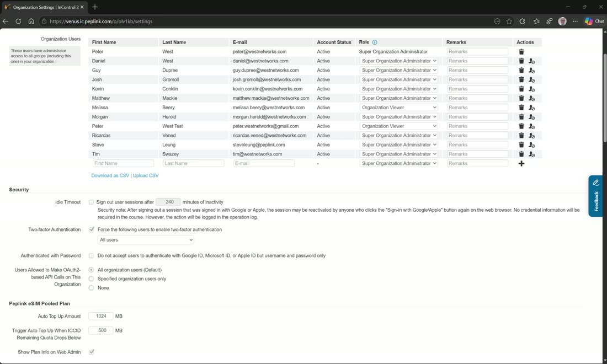Screen dimensions: 607x364
Task: Check the Authenticated with Password option
Action: tap(92, 256)
